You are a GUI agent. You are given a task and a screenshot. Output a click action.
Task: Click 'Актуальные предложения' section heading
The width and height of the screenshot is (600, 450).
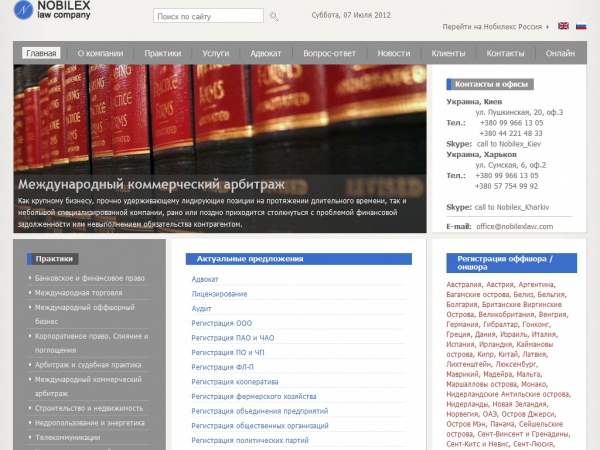[298, 259]
